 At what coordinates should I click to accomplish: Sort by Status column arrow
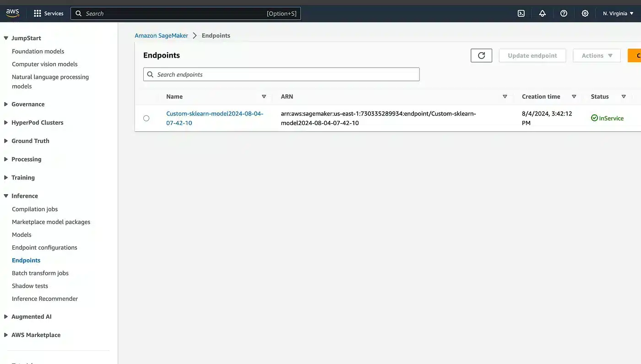pyautogui.click(x=624, y=97)
